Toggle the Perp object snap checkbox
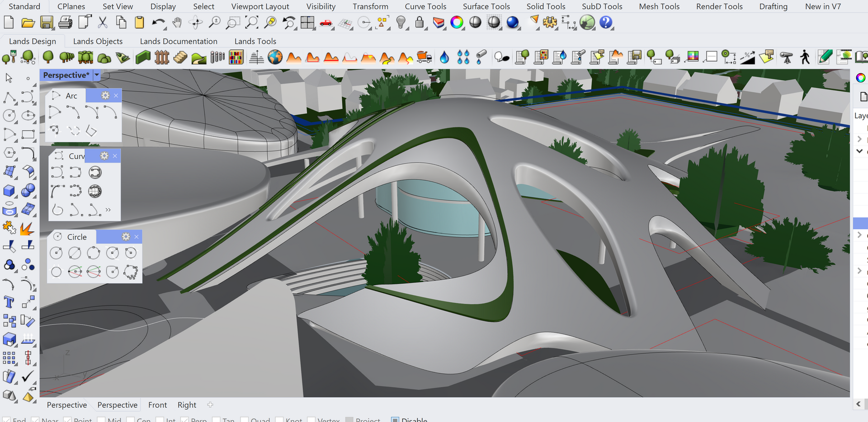868x422 pixels. pyautogui.click(x=184, y=420)
